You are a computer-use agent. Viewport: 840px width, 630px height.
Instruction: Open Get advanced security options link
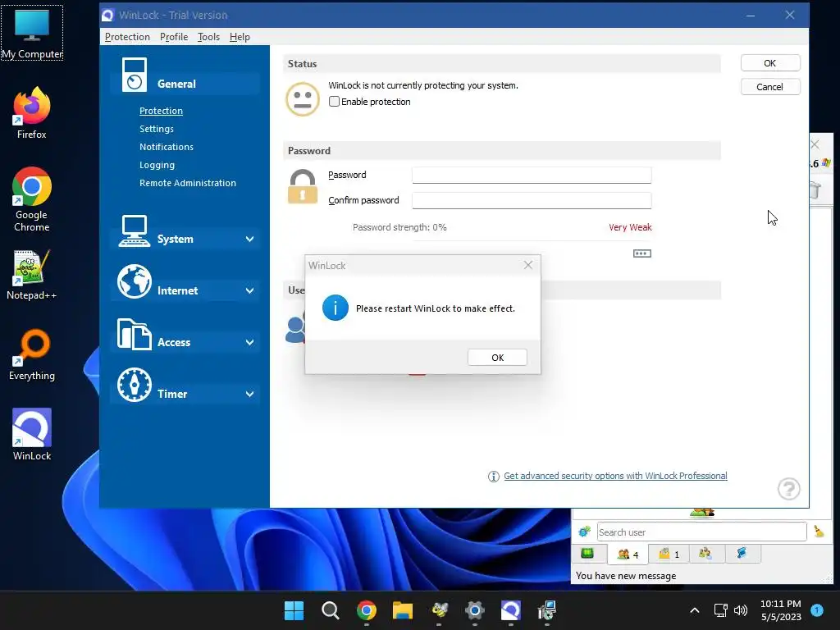click(x=615, y=476)
